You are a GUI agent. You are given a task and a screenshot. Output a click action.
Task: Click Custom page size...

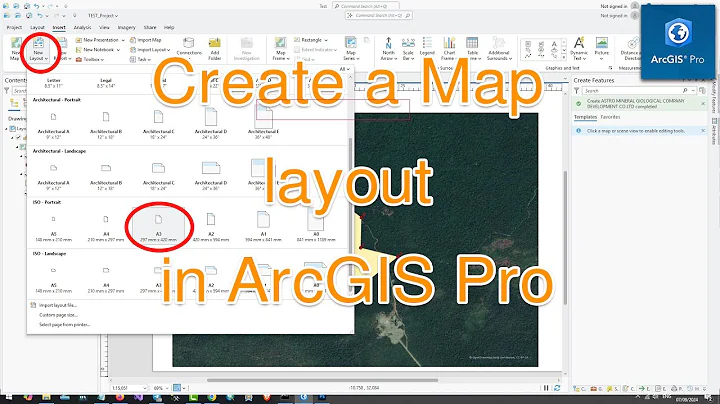[x=58, y=315]
